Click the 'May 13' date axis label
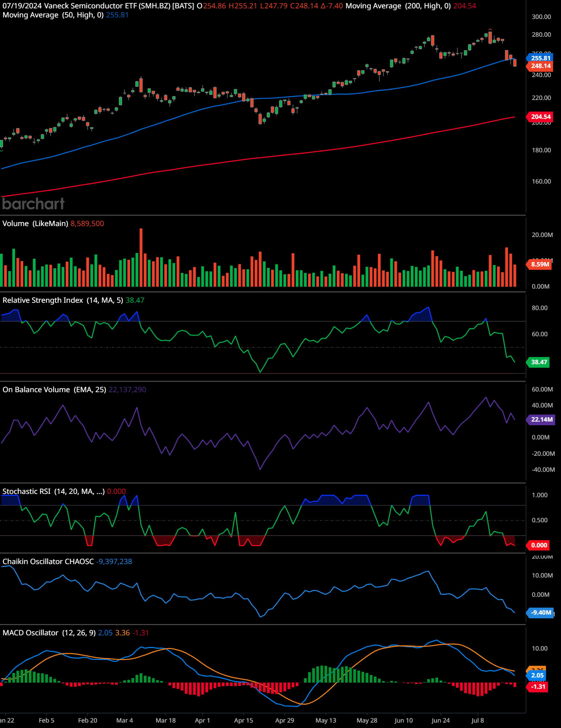 click(x=326, y=720)
